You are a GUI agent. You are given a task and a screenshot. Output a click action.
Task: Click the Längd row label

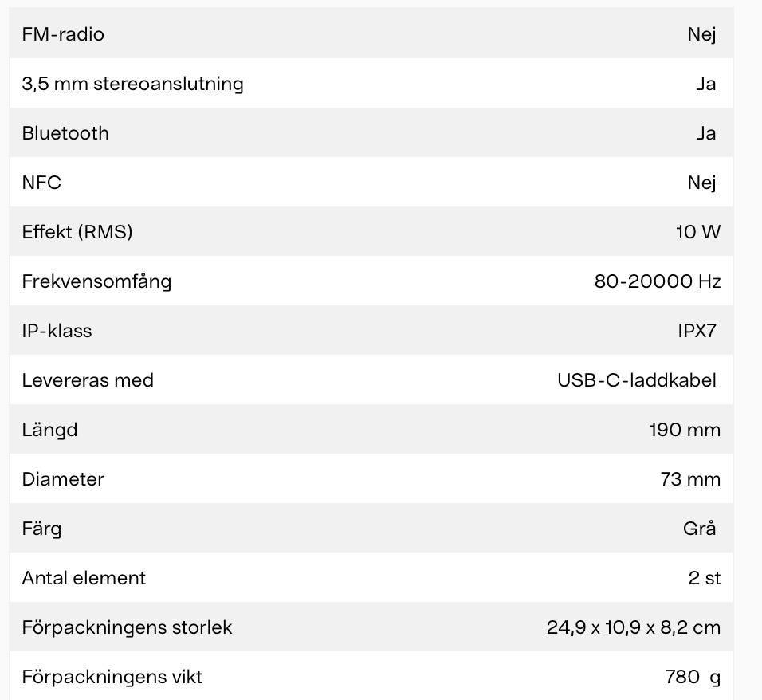click(49, 430)
